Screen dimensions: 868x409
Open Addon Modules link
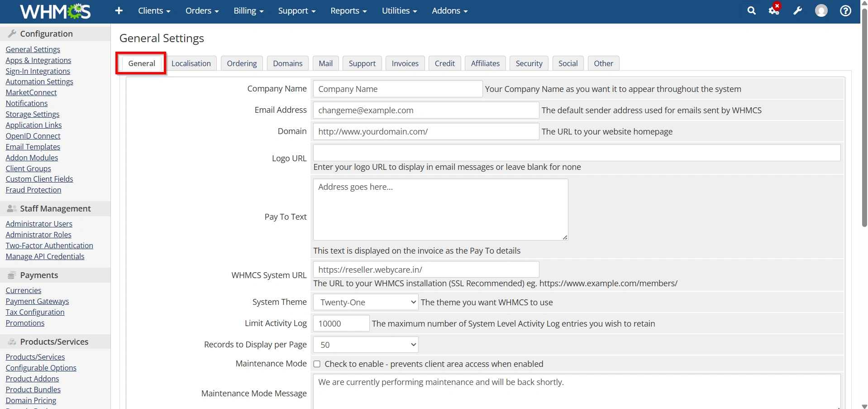click(32, 158)
